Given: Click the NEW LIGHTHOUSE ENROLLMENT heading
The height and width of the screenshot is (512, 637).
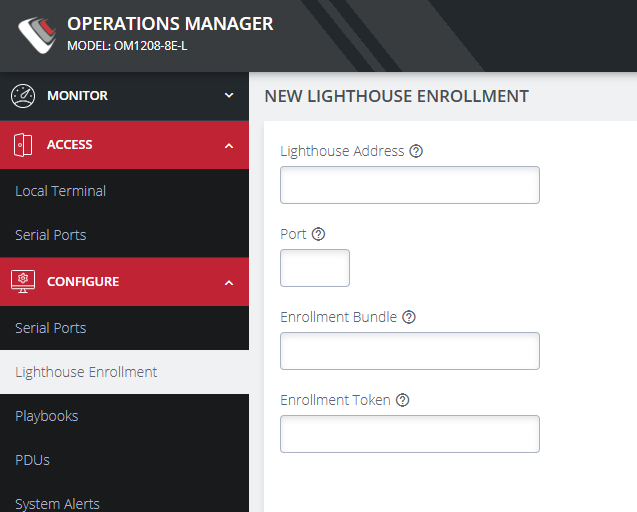Looking at the screenshot, I should click(396, 97).
